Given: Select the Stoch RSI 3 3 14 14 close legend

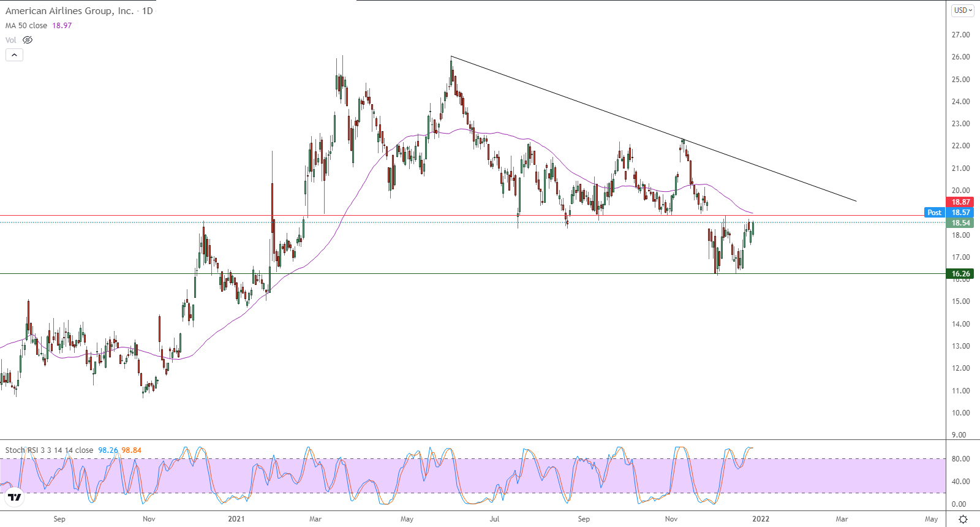Looking at the screenshot, I should pyautogui.click(x=50, y=450).
